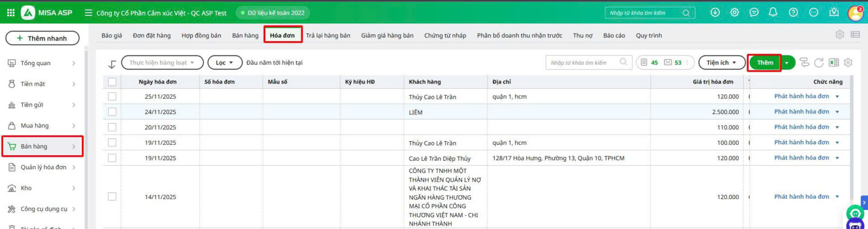
Task: Refresh the invoice list
Action: point(819,63)
